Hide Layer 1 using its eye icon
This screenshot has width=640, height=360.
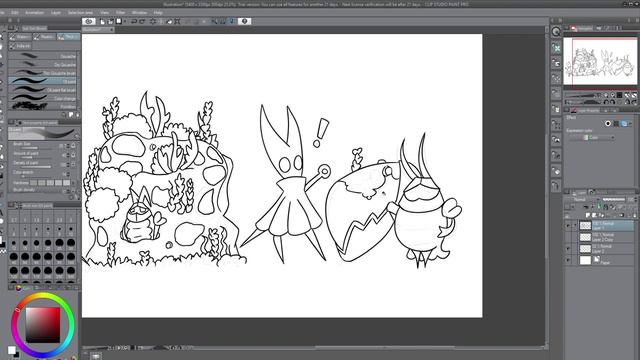pyautogui.click(x=568, y=226)
